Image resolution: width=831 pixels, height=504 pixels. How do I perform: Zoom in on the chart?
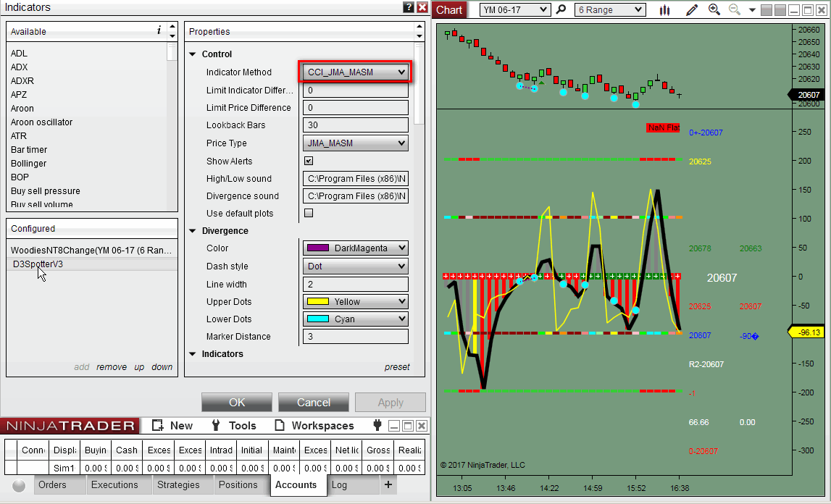click(714, 9)
